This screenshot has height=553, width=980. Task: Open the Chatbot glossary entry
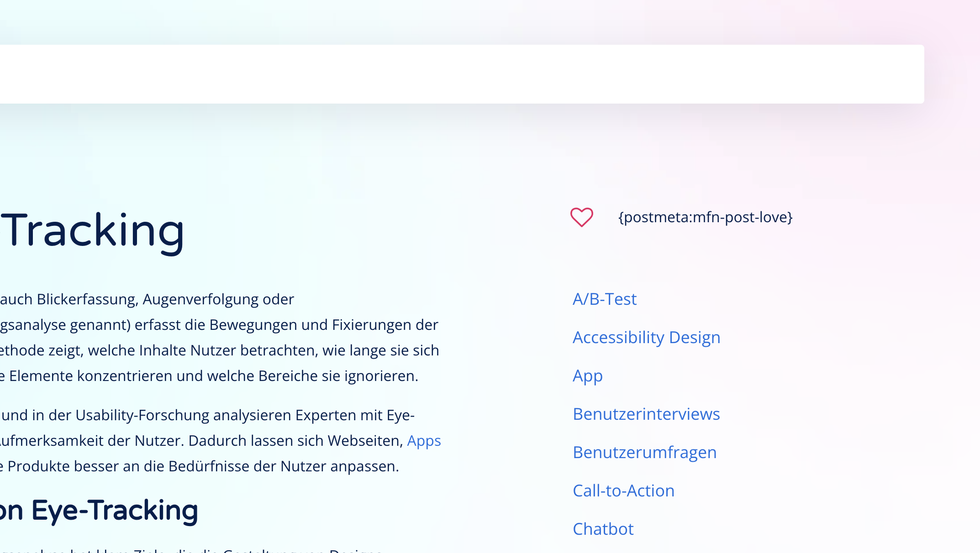click(x=603, y=529)
